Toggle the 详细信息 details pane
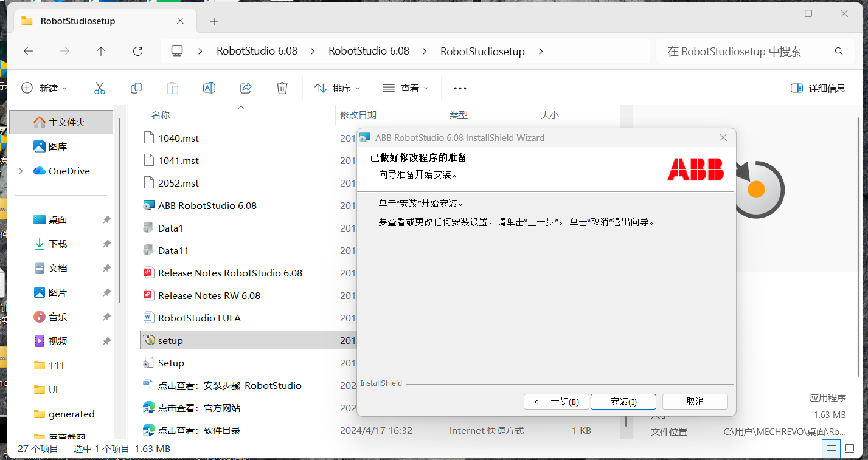868x460 pixels. tap(818, 88)
